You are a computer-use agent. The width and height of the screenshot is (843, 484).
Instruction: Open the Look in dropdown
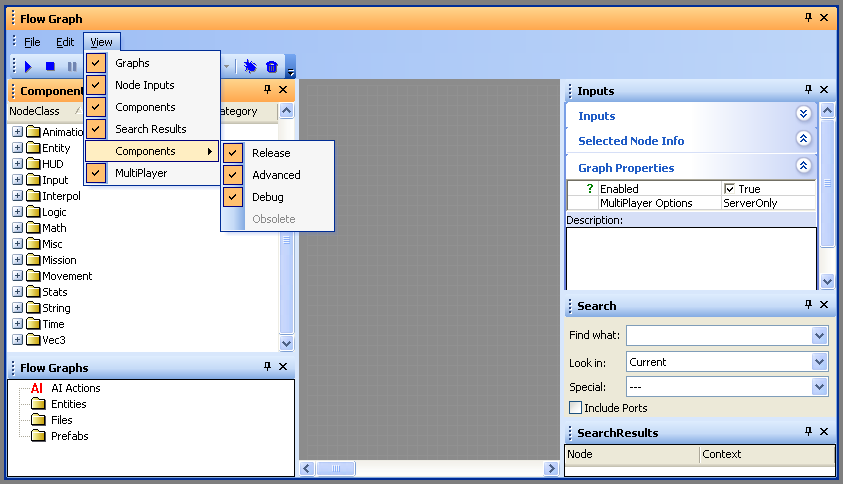click(x=819, y=362)
